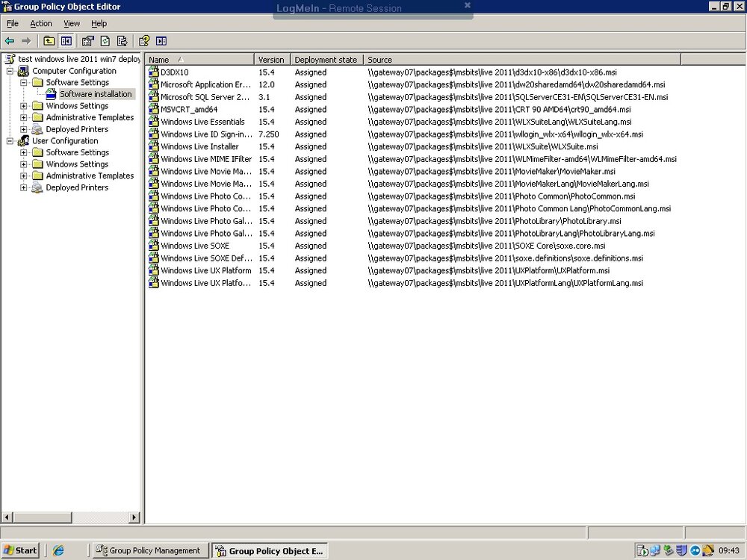Click the Export List toolbar icon
Viewport: 747px width, 560px height.
[x=122, y=41]
